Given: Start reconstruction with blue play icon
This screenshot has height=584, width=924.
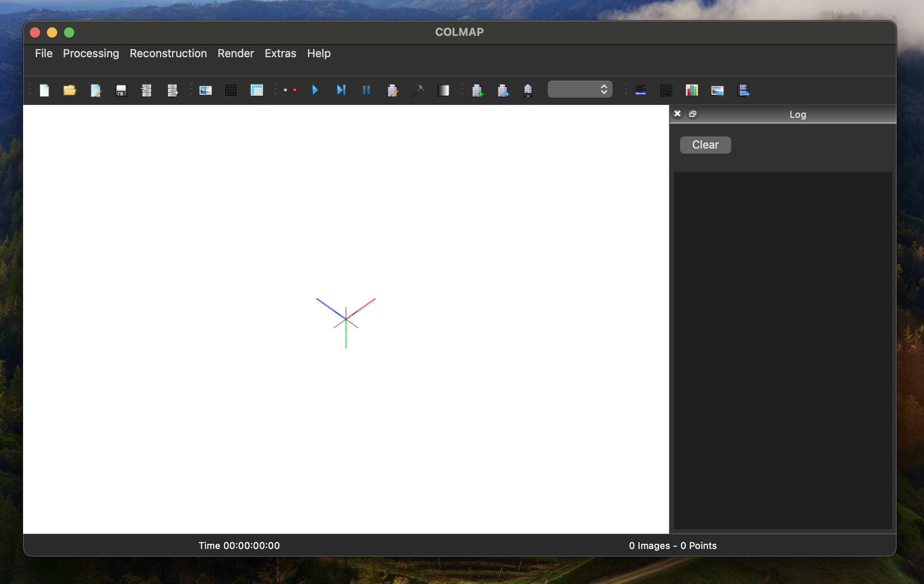Looking at the screenshot, I should coord(315,90).
